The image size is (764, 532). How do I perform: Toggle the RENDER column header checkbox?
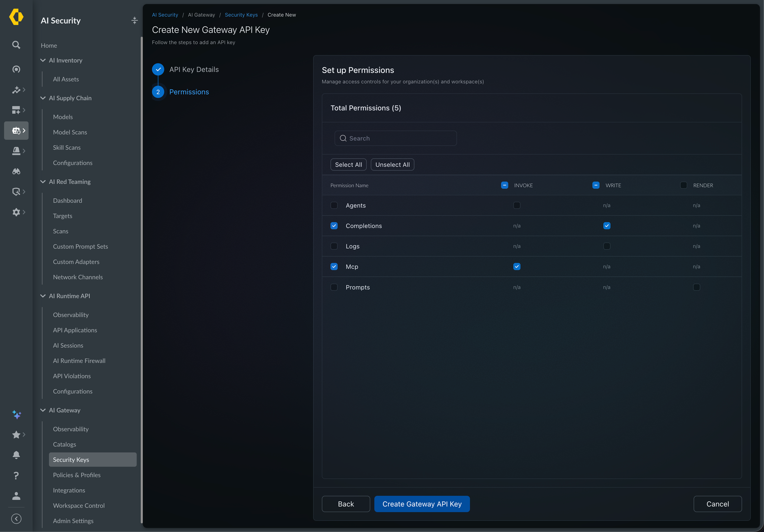pos(684,185)
